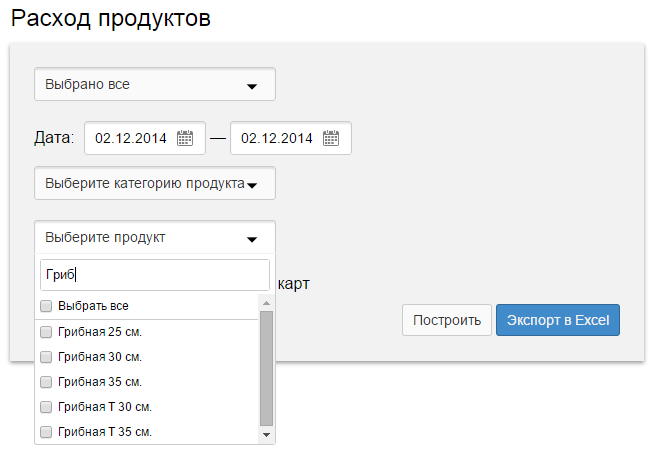The image size is (650, 456).
Task: Check the Выбрать все checkbox
Action: tap(46, 306)
